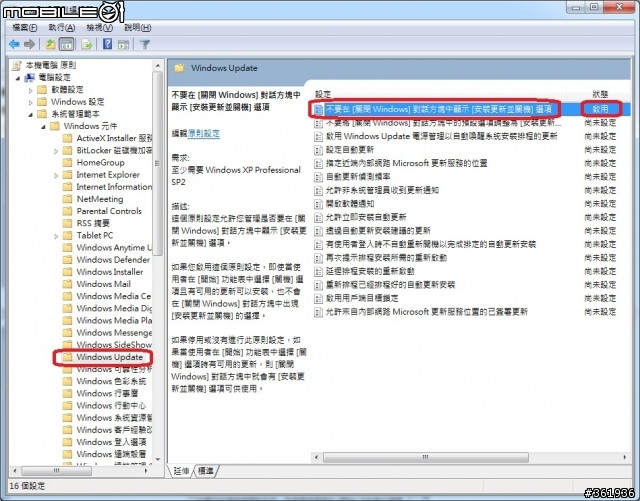
Task: Open the Help toolbar icon
Action: (107, 44)
